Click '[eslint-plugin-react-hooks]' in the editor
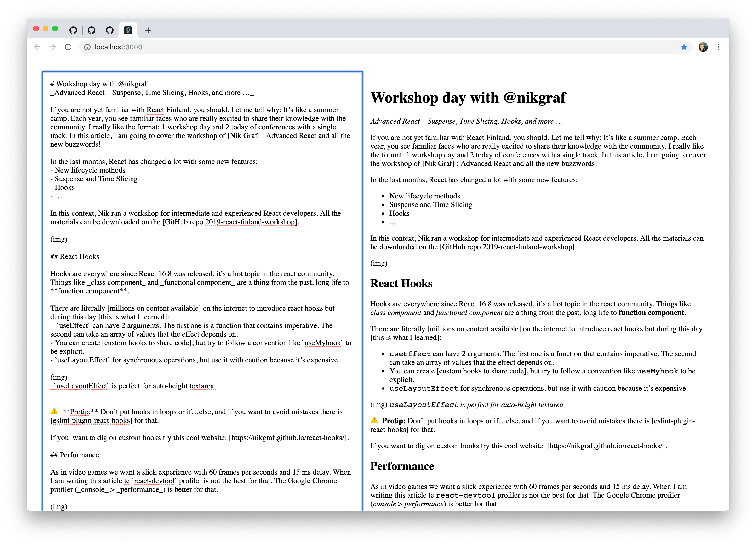The image size is (756, 546). tap(91, 420)
